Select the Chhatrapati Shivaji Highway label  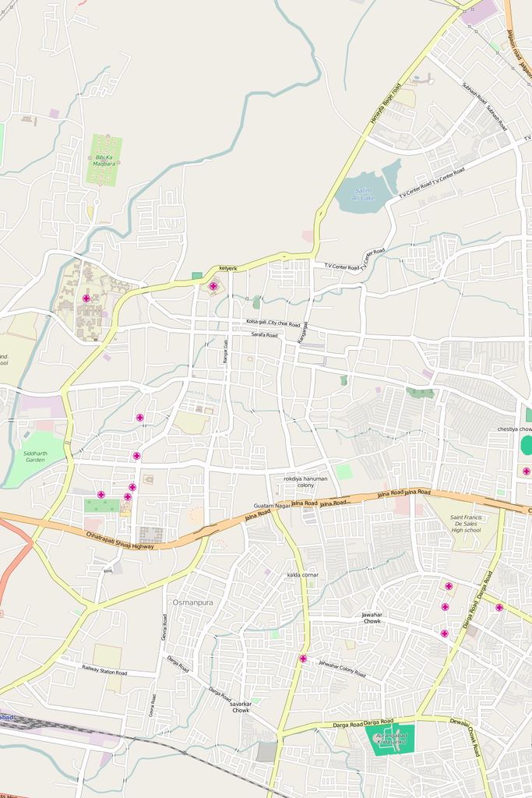click(x=119, y=541)
